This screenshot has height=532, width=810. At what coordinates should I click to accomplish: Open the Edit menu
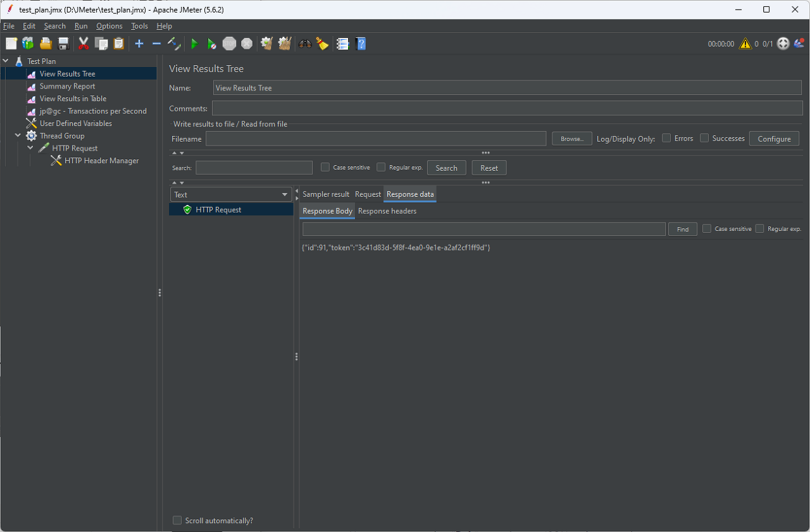click(x=29, y=26)
